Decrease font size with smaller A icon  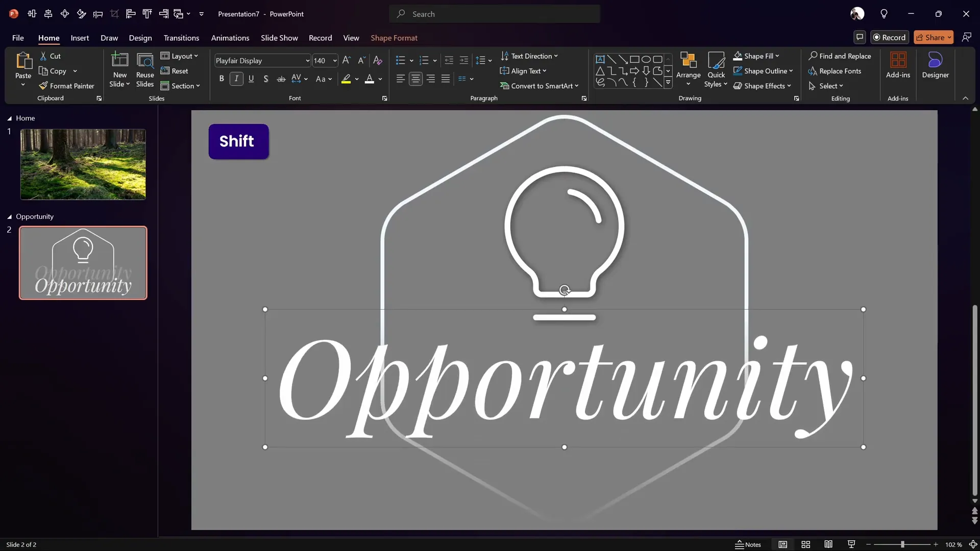[361, 60]
